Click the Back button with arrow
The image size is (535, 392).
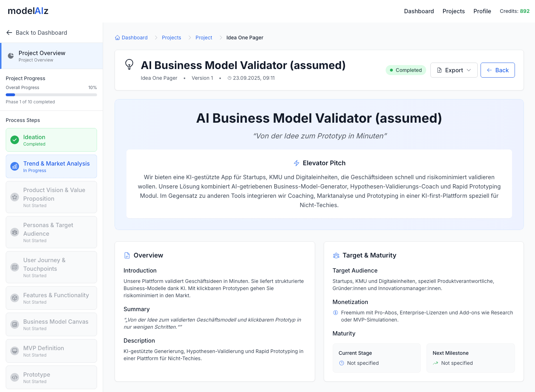pos(497,70)
